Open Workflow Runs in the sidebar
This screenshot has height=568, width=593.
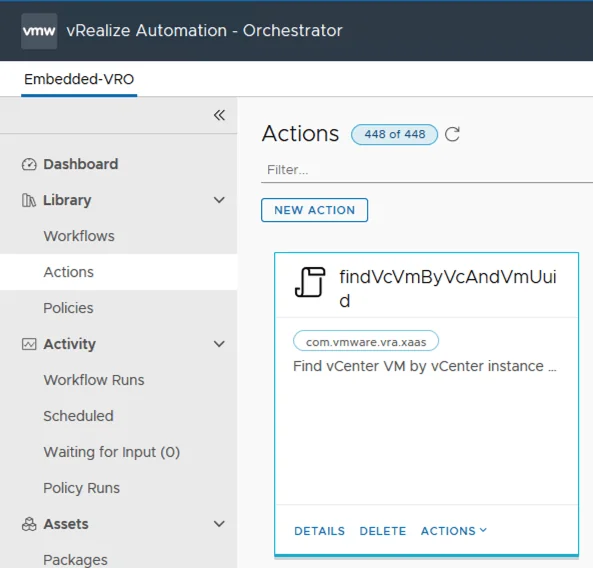[94, 380]
